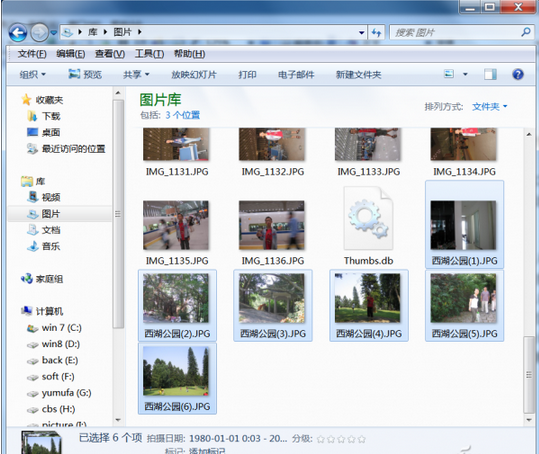Open the 共享 share dropdown
Viewport: 539px width, 454px height.
136,75
